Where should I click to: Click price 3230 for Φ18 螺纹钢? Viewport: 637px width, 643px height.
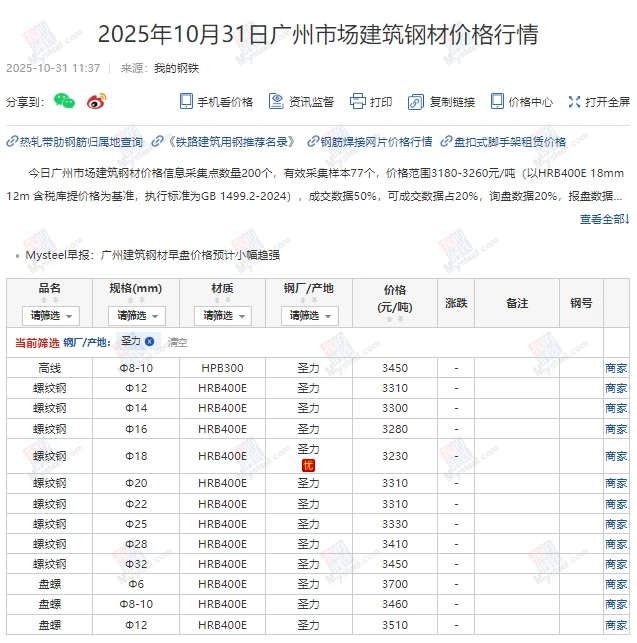click(x=395, y=456)
